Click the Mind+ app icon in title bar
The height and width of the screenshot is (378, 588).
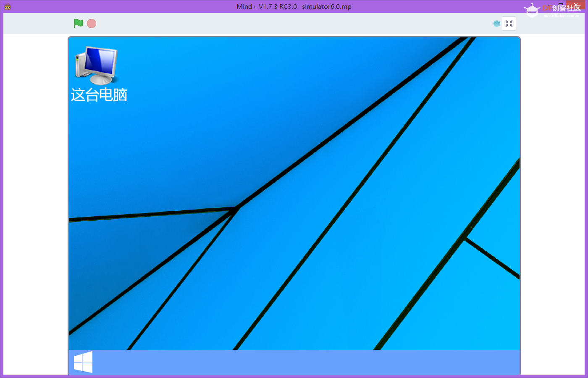8,6
